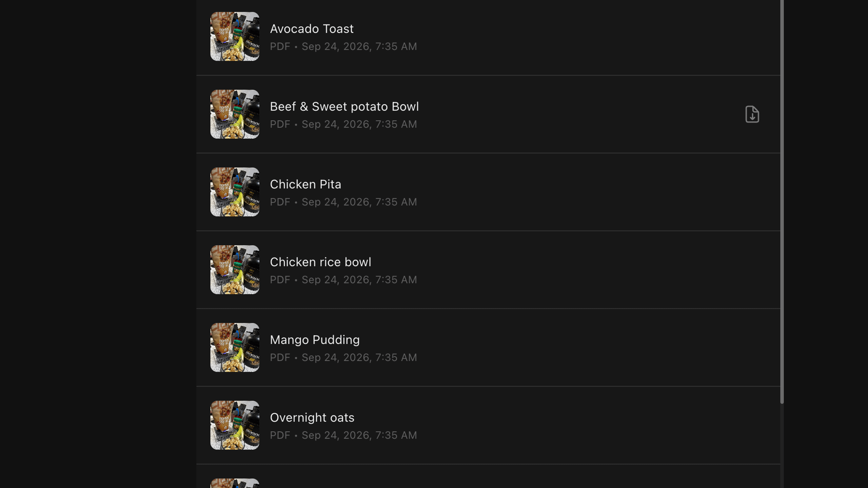Select the Chicken Pita PDF date line
The width and height of the screenshot is (868, 488).
tap(343, 202)
